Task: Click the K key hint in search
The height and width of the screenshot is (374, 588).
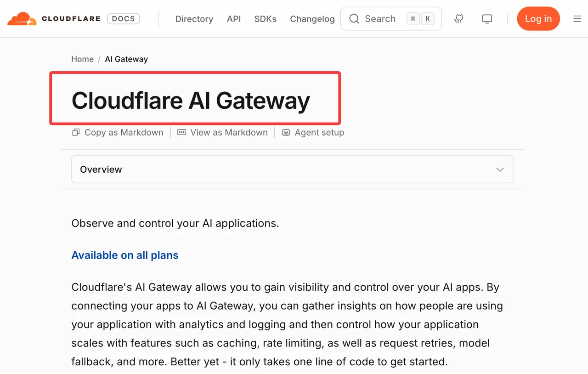Action: (x=428, y=19)
